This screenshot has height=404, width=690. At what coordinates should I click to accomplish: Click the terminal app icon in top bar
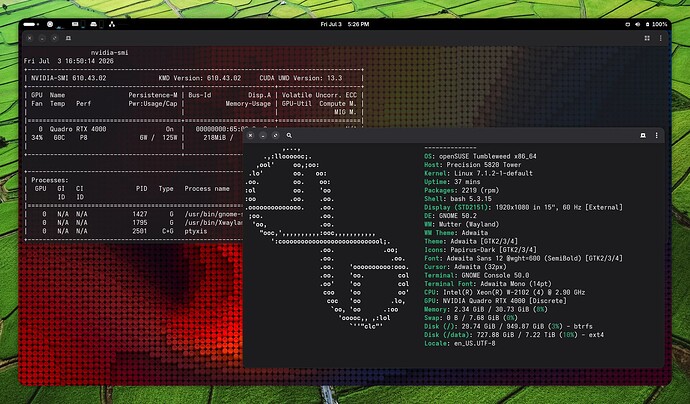click(x=75, y=24)
